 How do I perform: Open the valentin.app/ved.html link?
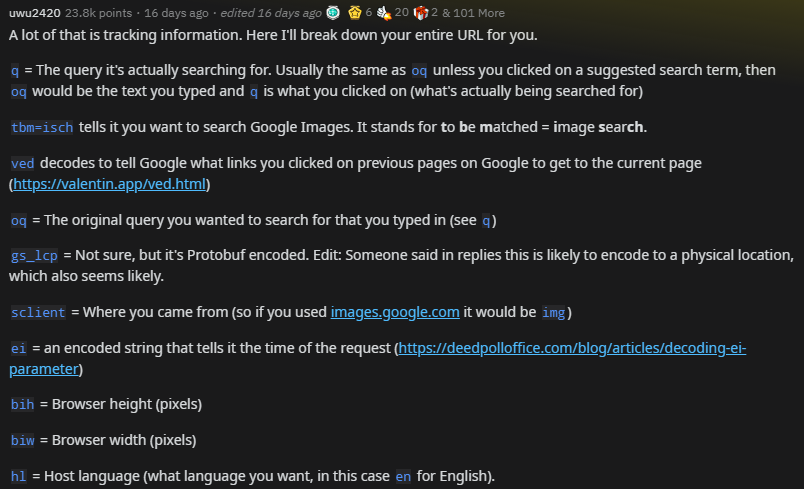109,184
